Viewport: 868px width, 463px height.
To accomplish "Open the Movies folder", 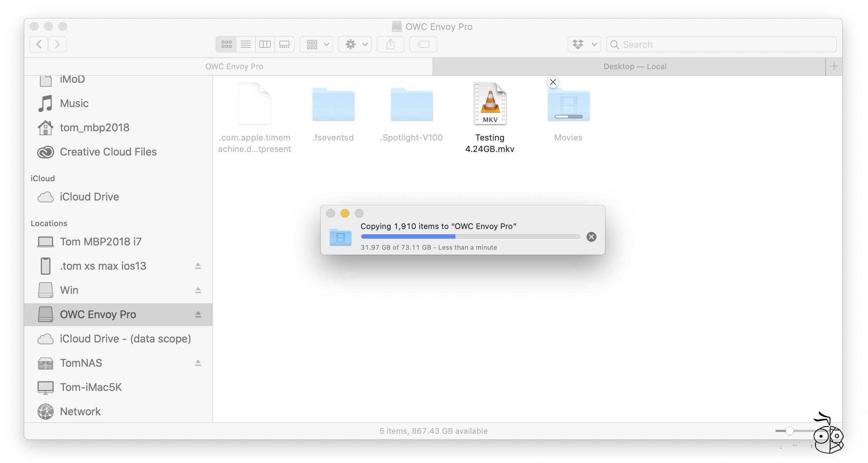I will (568, 105).
